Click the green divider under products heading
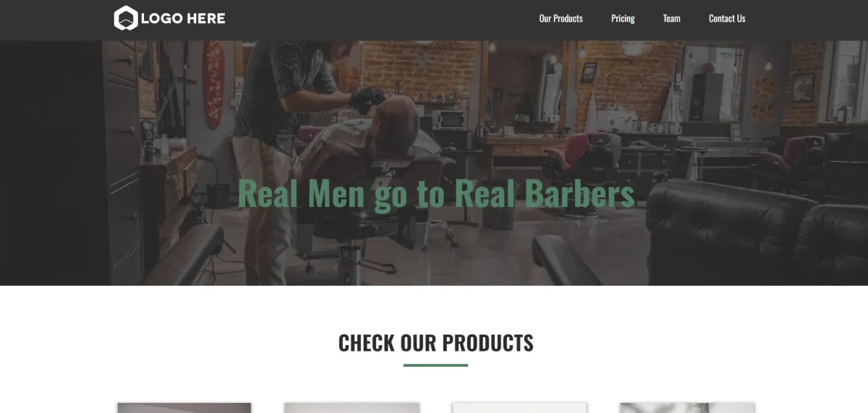Image resolution: width=868 pixels, height=413 pixels. coord(435,365)
